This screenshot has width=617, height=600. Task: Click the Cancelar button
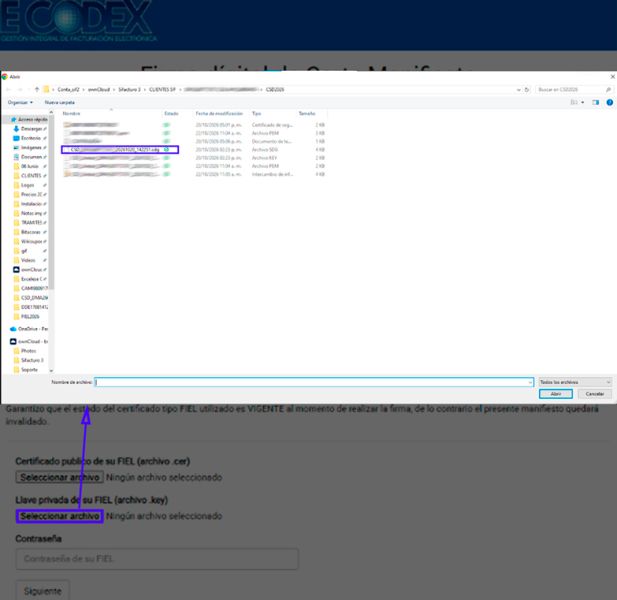(595, 394)
